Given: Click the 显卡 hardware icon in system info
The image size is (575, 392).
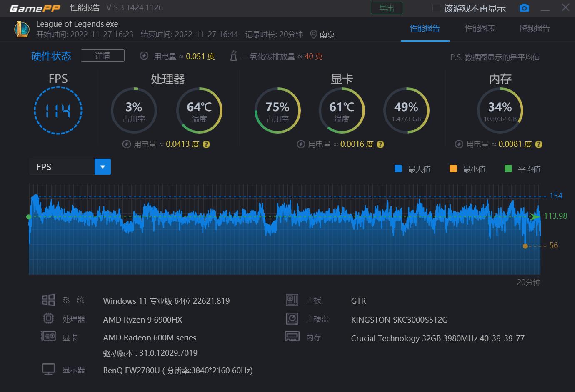Looking at the screenshot, I should pyautogui.click(x=48, y=337).
